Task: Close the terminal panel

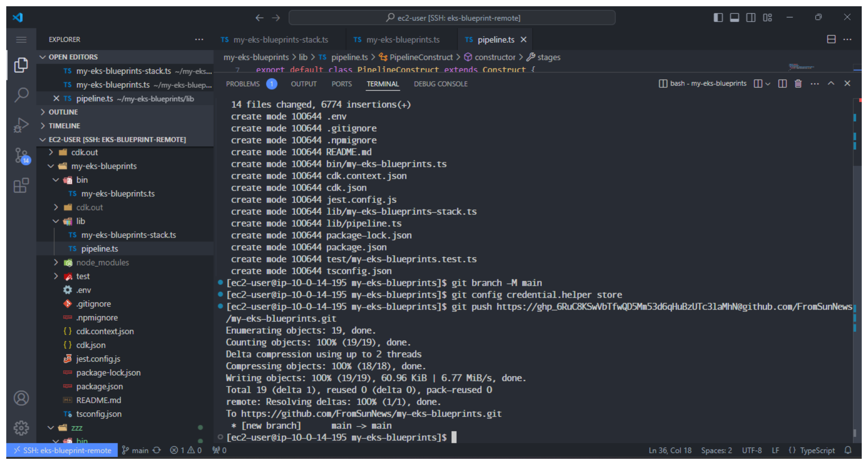Action: (x=847, y=83)
